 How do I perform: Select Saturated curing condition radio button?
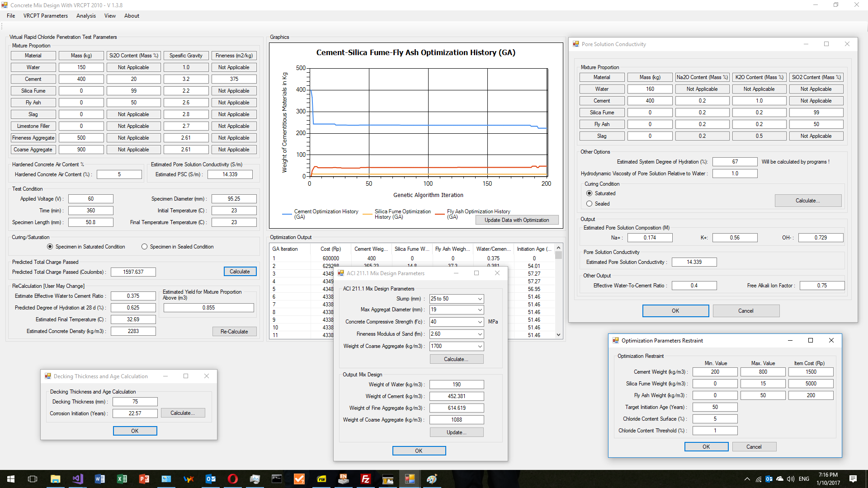(x=589, y=193)
